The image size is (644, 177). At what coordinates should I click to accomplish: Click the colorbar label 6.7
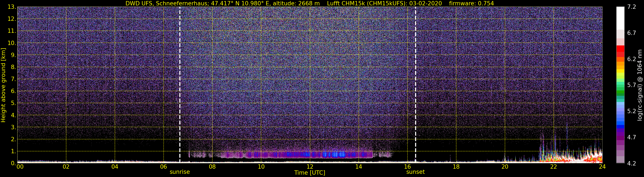coord(632,33)
